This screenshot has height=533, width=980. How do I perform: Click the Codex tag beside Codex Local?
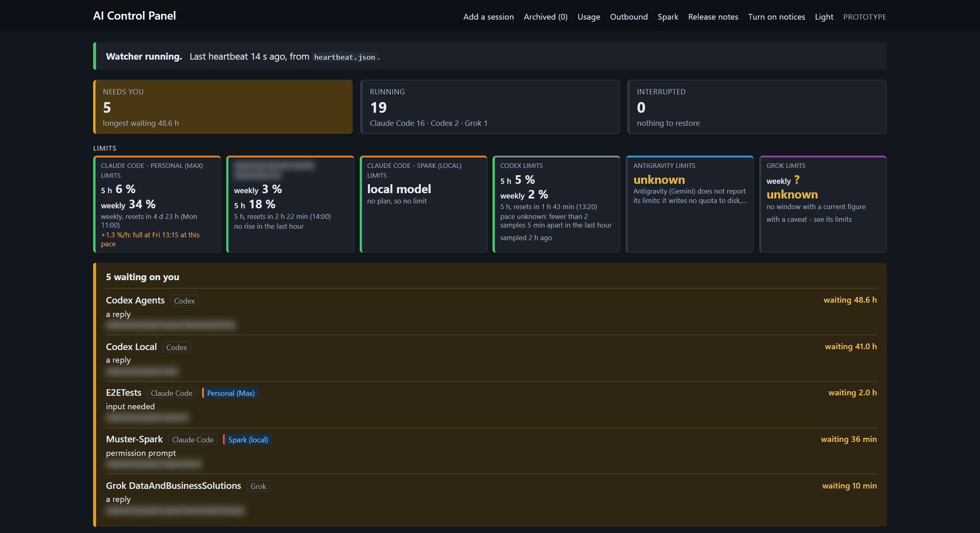[176, 347]
